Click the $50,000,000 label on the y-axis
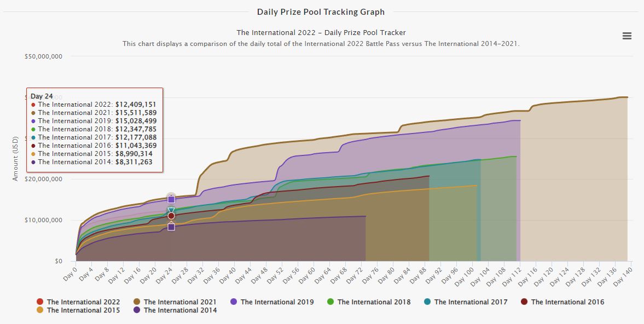The width and height of the screenshot is (644, 324). (x=43, y=56)
